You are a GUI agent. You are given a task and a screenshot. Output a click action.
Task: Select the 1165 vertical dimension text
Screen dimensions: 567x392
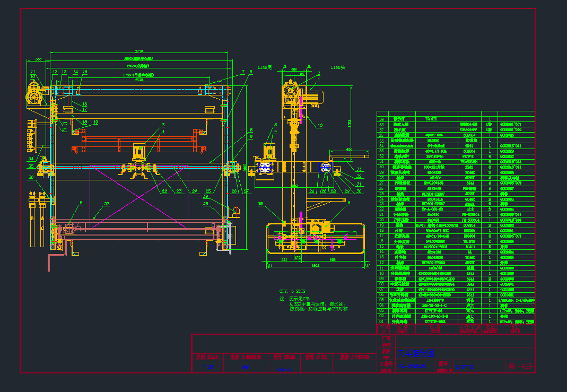349,123
